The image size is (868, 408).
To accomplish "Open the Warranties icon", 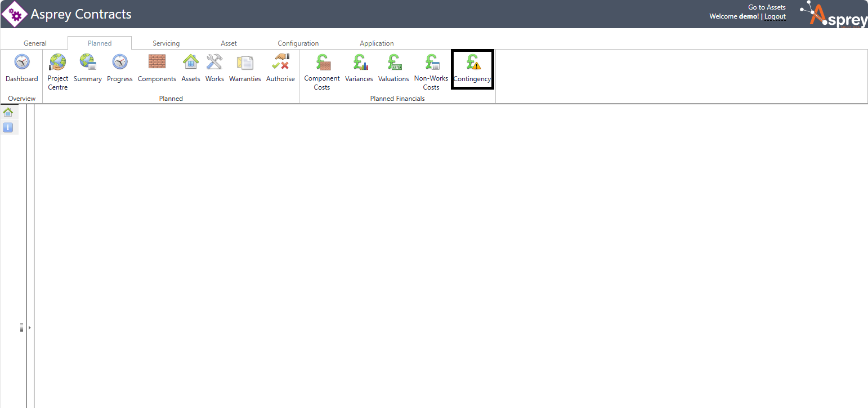I will [245, 62].
